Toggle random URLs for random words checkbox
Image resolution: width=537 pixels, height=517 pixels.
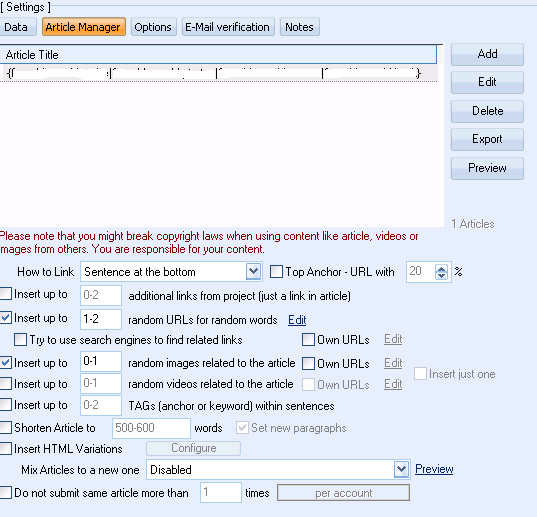point(5,318)
